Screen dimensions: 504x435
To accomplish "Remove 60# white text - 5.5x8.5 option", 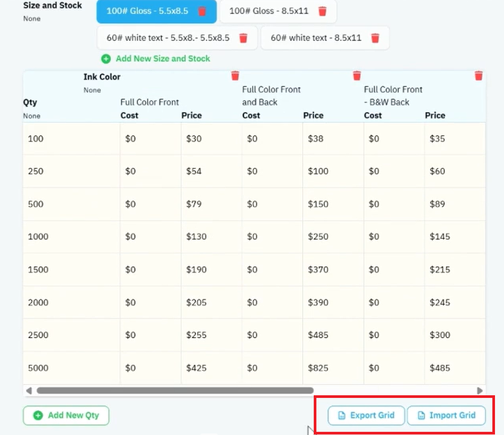I will tap(243, 38).
